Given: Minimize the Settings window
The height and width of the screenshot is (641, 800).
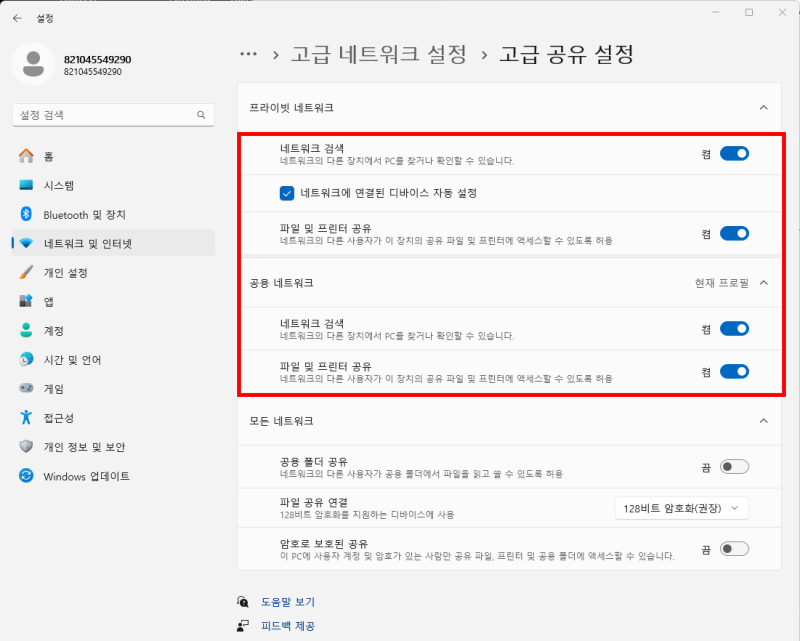Looking at the screenshot, I should coord(716,12).
